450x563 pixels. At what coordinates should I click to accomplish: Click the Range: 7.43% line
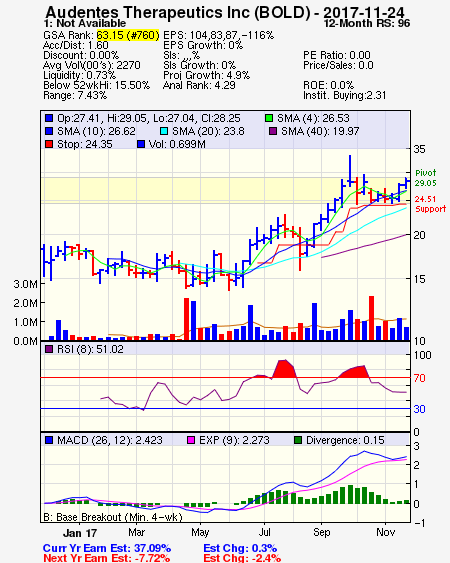click(75, 96)
